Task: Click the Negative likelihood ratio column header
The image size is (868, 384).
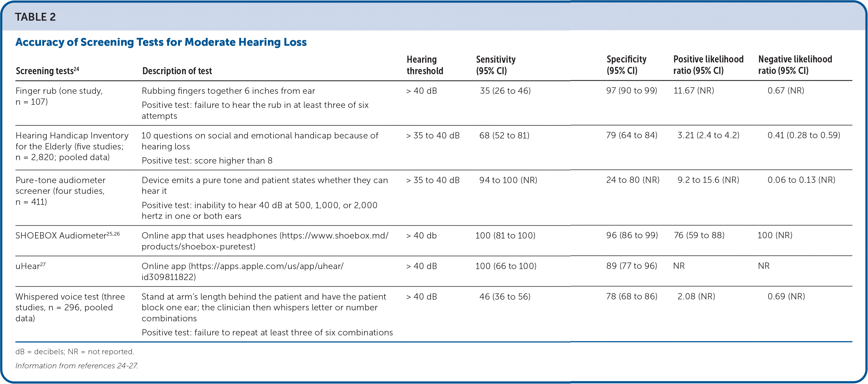Action: coord(795,65)
